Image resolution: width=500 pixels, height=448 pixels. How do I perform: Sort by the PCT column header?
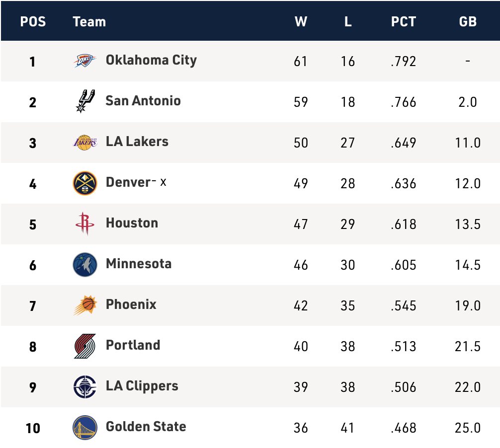(403, 21)
